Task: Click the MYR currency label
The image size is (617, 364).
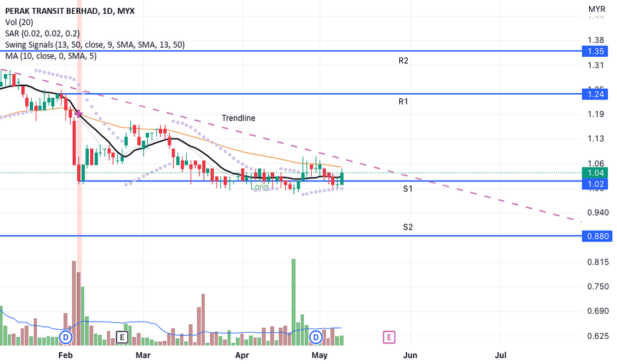Action: [x=596, y=9]
